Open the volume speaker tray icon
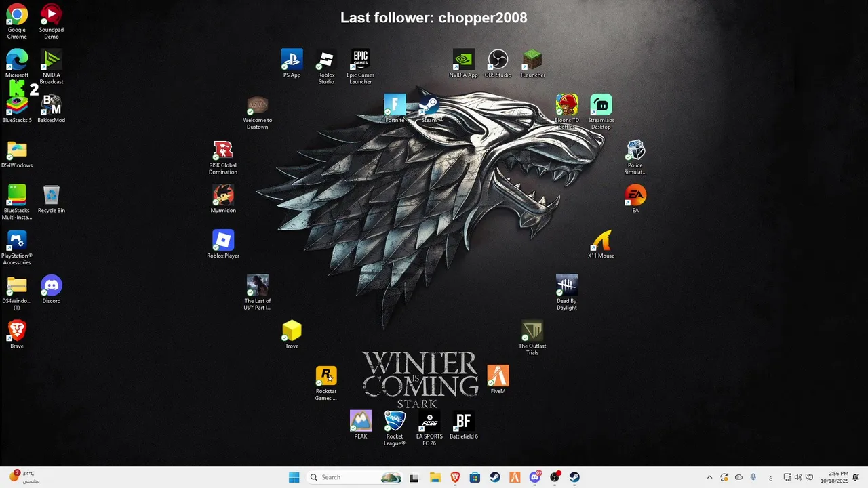The image size is (868, 488). pos(798,477)
